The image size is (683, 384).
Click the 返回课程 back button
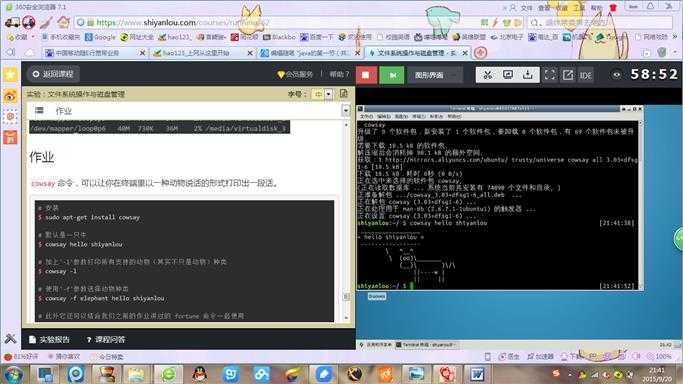(54, 74)
